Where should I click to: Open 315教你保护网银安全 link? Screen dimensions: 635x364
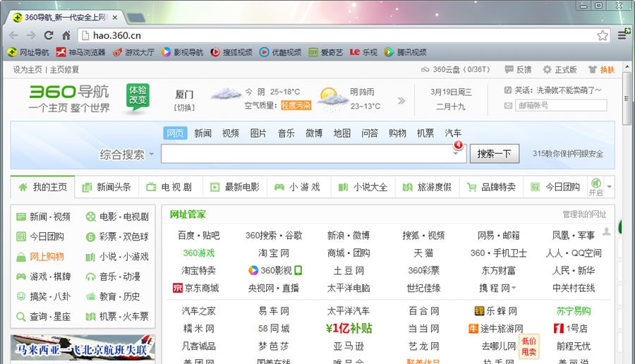coord(568,154)
